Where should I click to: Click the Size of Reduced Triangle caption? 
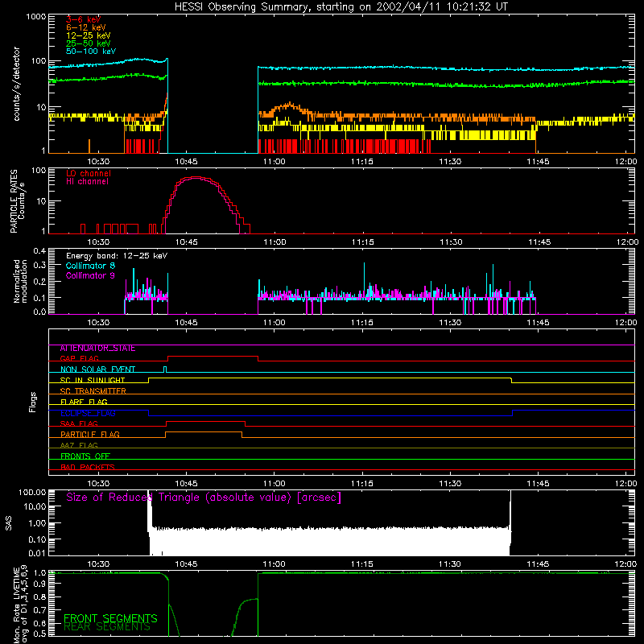point(204,497)
